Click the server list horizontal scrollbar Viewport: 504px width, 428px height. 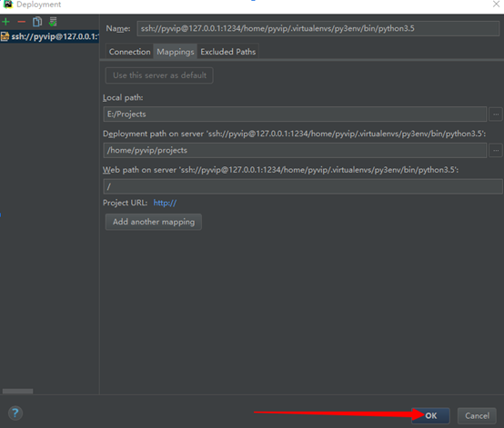point(17,391)
